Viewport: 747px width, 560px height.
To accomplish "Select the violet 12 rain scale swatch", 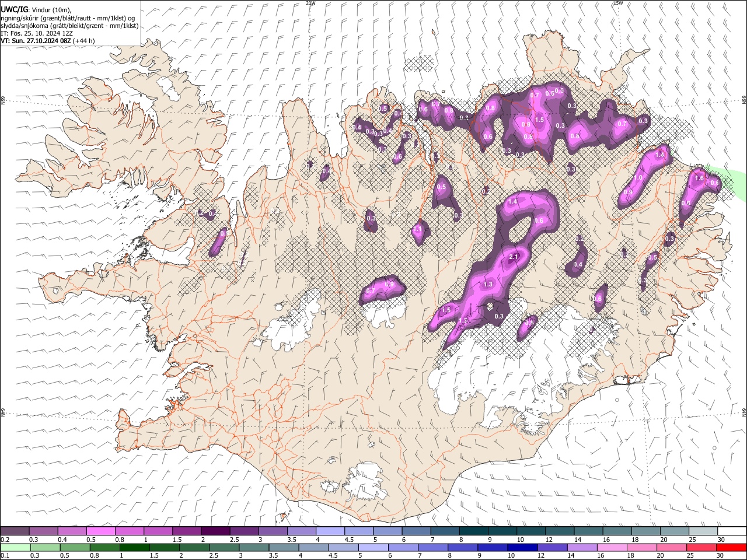I will 551,547.
